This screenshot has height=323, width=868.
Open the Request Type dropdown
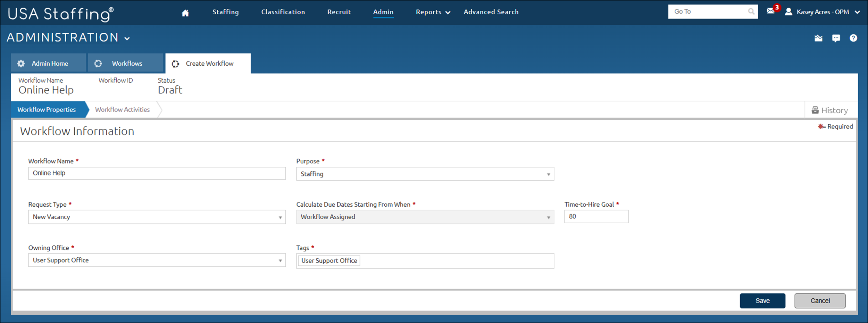[x=157, y=217]
